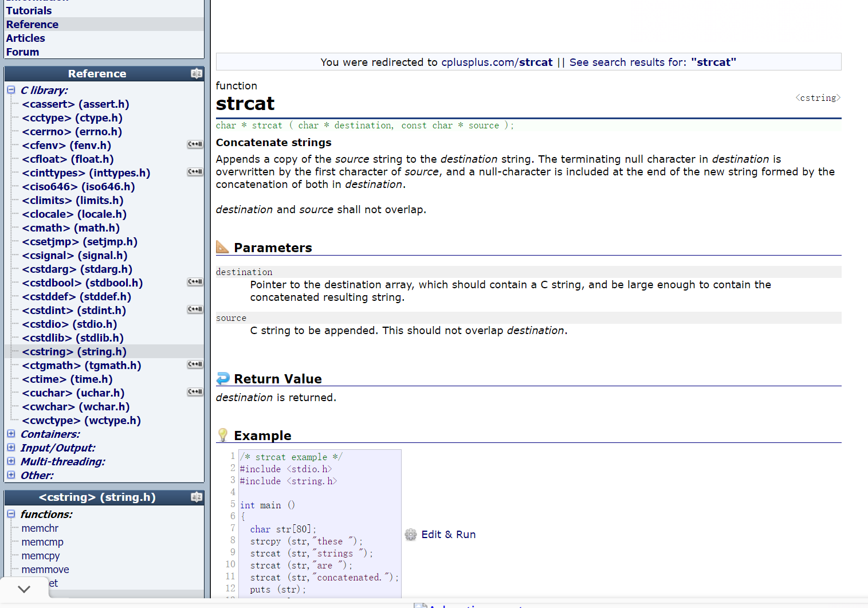Open <cstdint> (stdint.h) reference
This screenshot has width=868, height=608.
pos(74,310)
